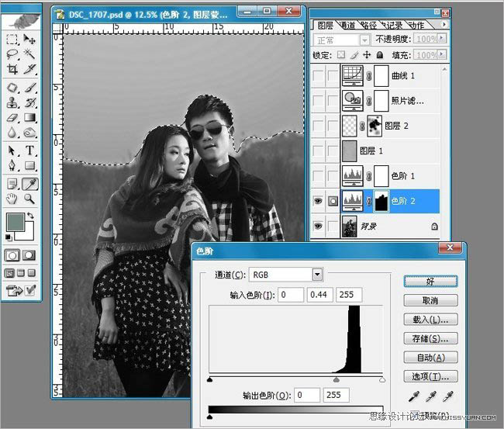
Task: Select the Clone Stamp tool
Action: (x=12, y=102)
